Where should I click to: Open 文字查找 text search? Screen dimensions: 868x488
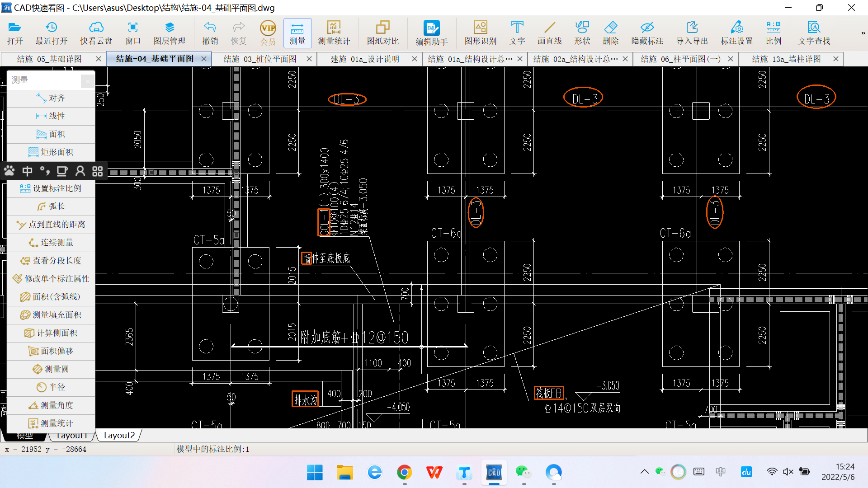[x=814, y=33]
